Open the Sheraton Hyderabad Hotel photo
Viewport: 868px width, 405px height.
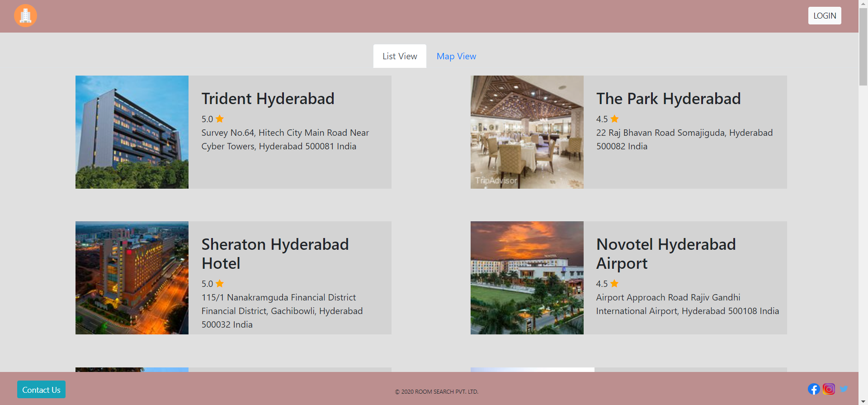[x=132, y=278]
